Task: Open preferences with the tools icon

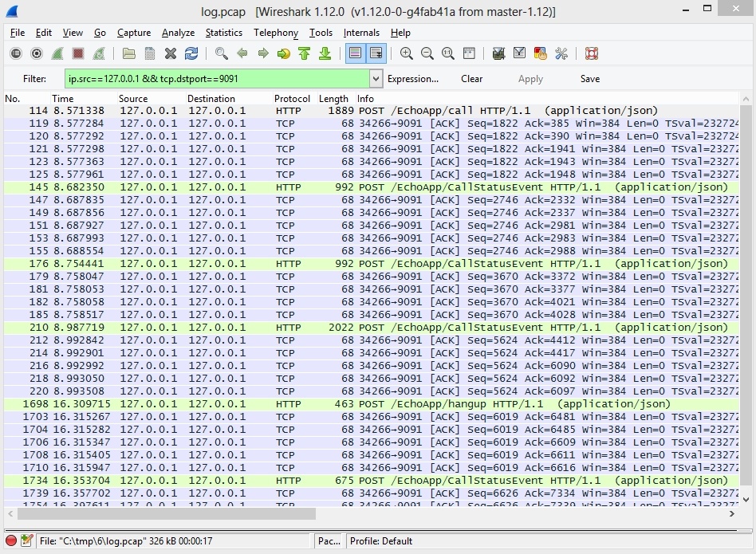Action: click(x=561, y=53)
